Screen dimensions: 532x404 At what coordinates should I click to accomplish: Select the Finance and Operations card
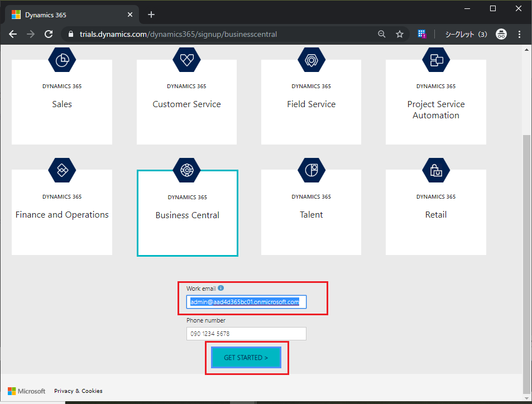[x=62, y=213]
